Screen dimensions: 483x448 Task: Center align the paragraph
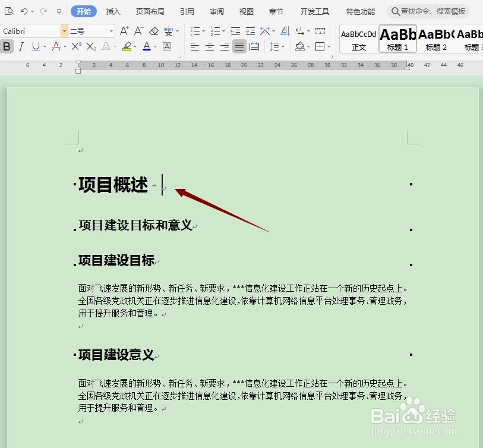(209, 46)
